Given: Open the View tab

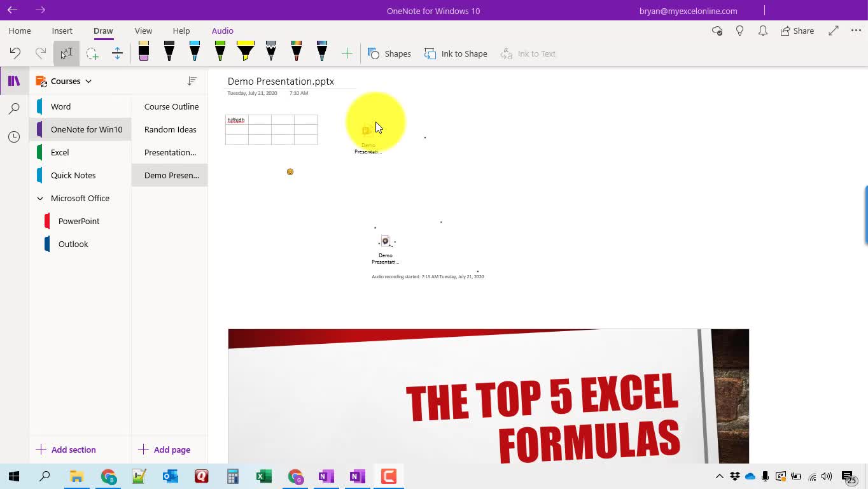Looking at the screenshot, I should (143, 31).
